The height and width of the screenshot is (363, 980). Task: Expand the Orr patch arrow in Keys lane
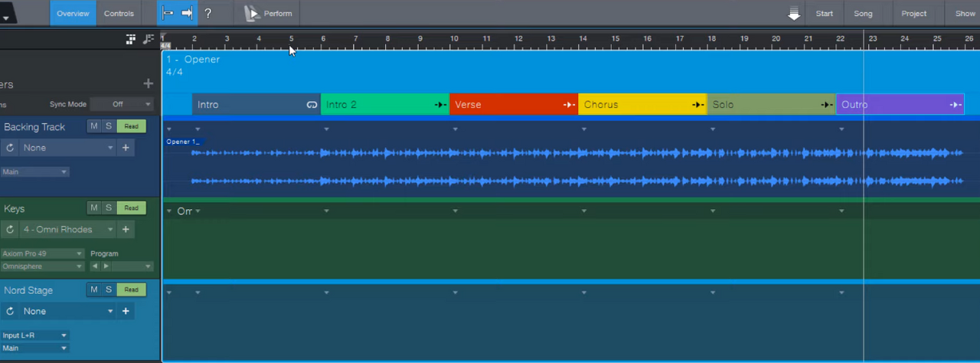tap(169, 211)
